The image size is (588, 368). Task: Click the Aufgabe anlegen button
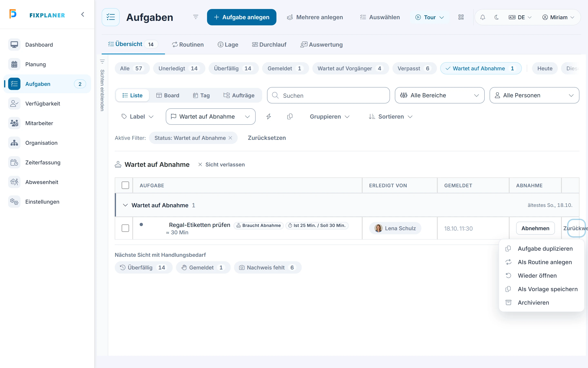point(242,17)
